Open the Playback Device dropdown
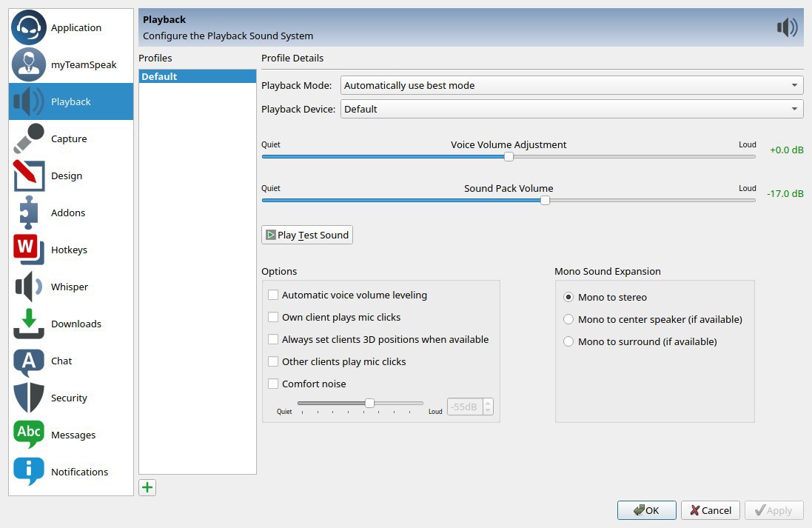 571,109
